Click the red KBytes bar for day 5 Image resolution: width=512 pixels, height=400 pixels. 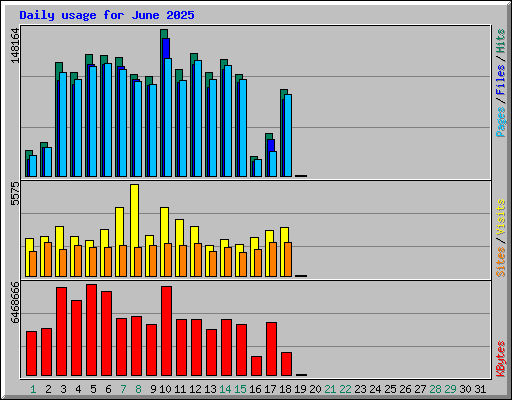[x=91, y=330]
